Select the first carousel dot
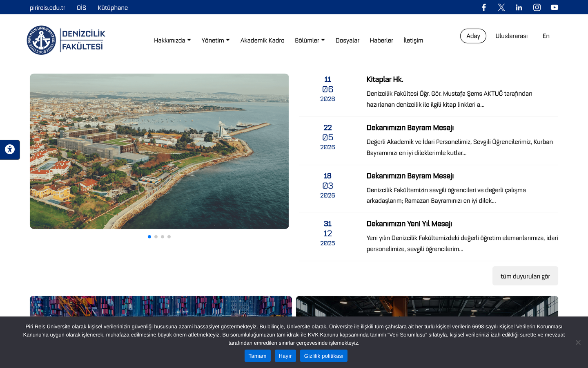Viewport: 588px width, 368px height. tap(149, 237)
